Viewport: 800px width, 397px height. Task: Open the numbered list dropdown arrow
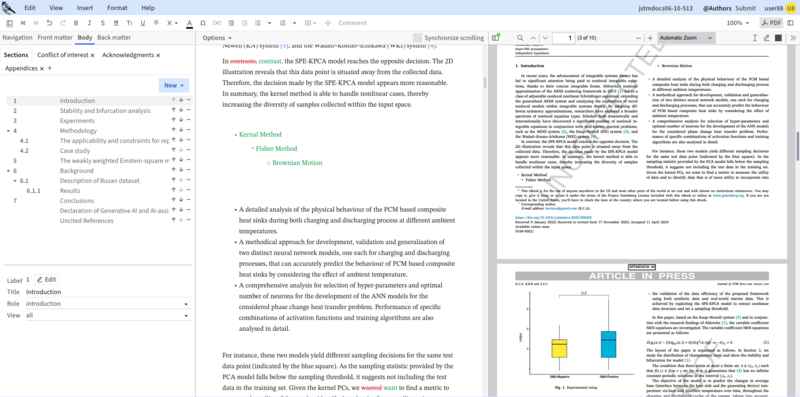[295, 23]
